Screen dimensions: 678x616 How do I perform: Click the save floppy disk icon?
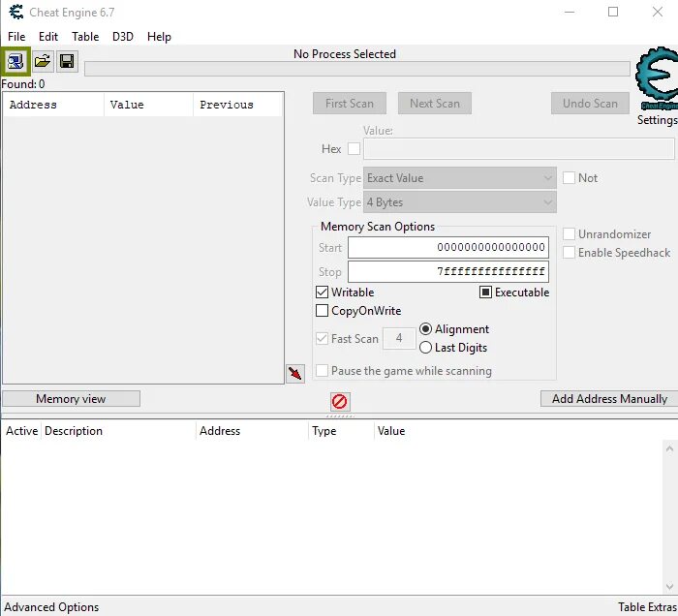[67, 61]
